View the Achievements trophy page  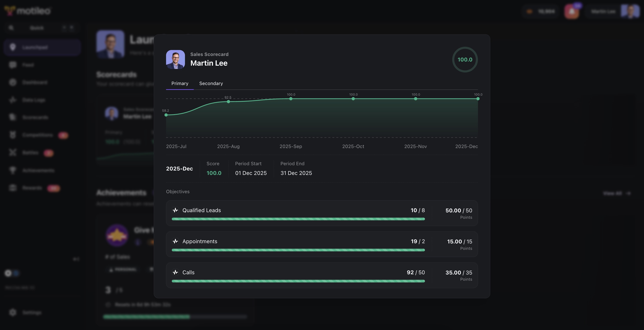[x=38, y=171]
